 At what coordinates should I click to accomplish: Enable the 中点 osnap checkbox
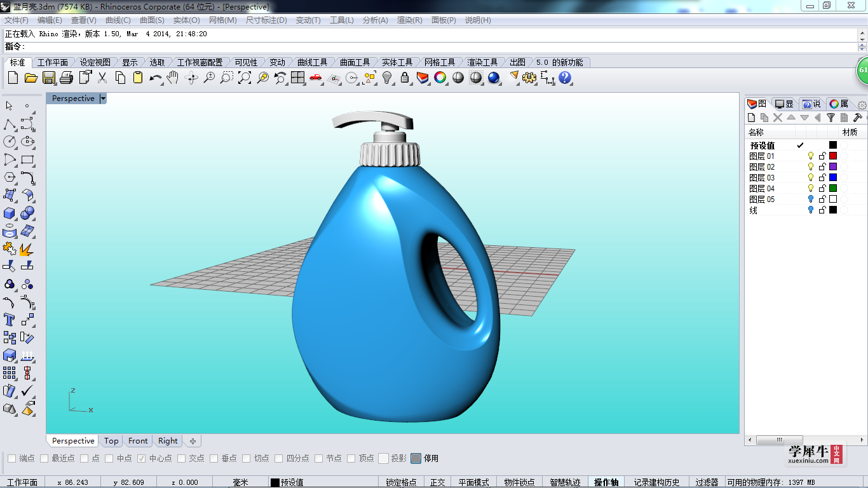click(109, 458)
